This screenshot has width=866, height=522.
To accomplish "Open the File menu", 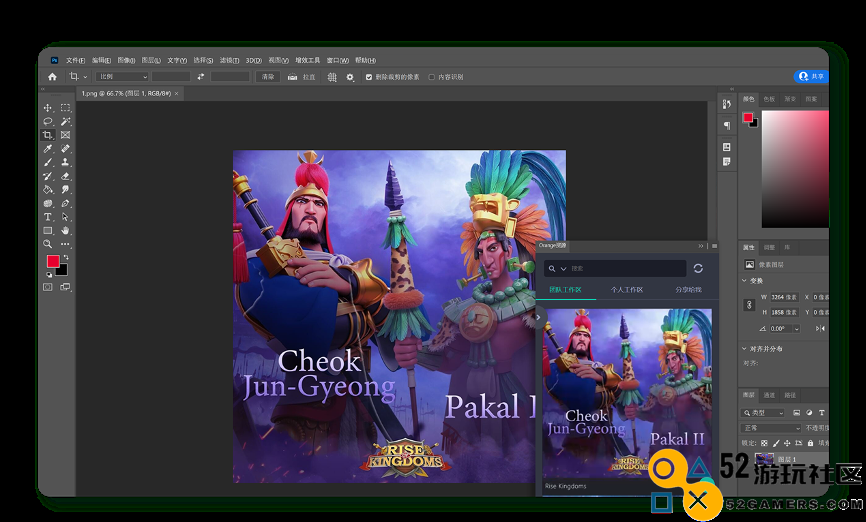I will 76,60.
